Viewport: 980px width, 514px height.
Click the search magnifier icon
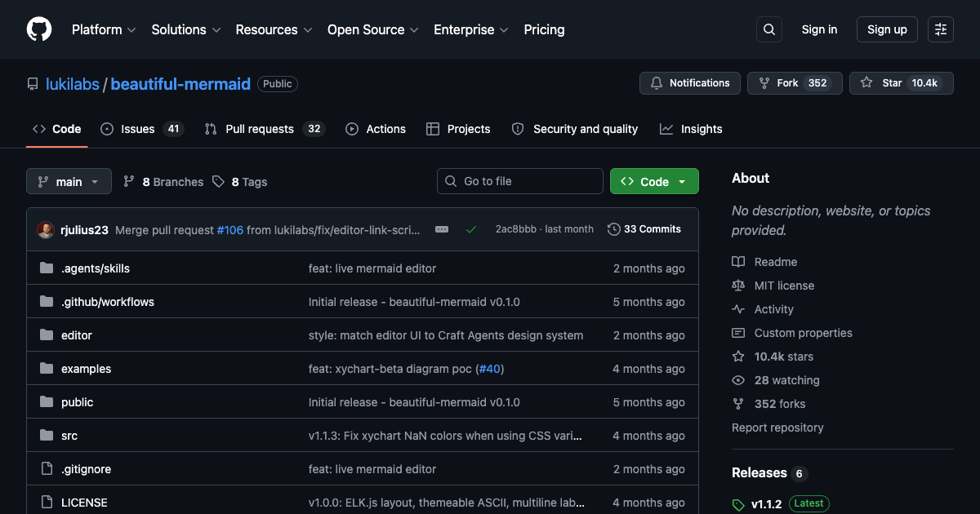coord(769,29)
